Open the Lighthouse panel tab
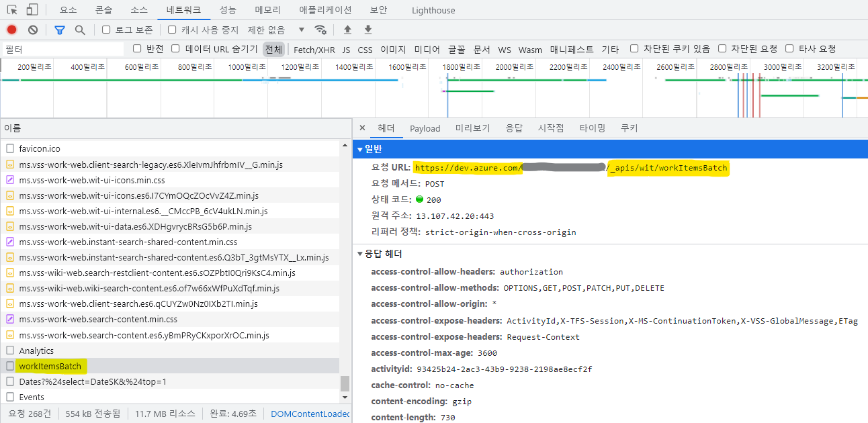The height and width of the screenshot is (423, 868). pyautogui.click(x=433, y=10)
